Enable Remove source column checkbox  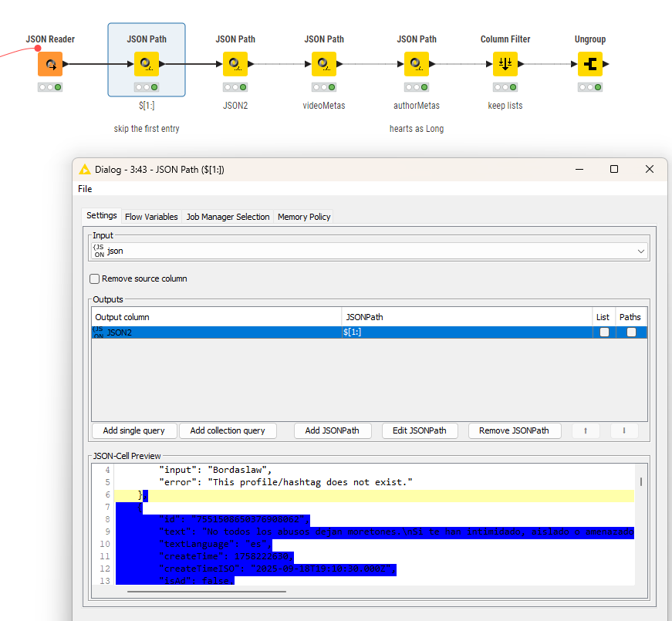click(x=95, y=278)
